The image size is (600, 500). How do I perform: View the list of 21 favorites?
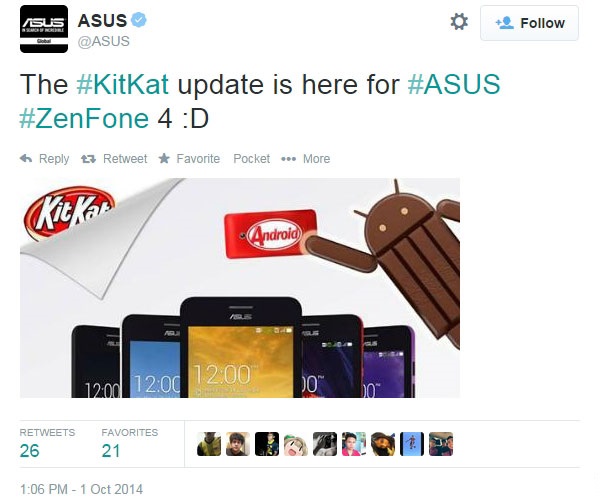[x=130, y=444]
